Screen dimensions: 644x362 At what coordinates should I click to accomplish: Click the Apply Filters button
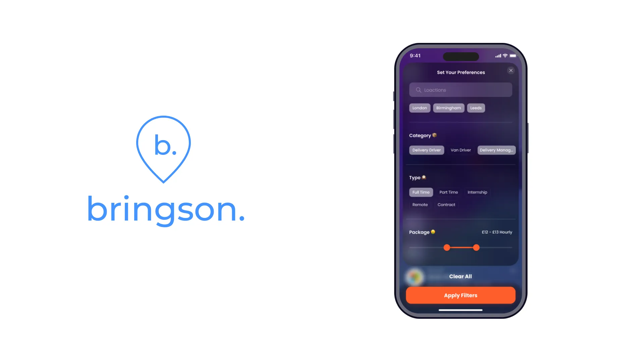461,295
